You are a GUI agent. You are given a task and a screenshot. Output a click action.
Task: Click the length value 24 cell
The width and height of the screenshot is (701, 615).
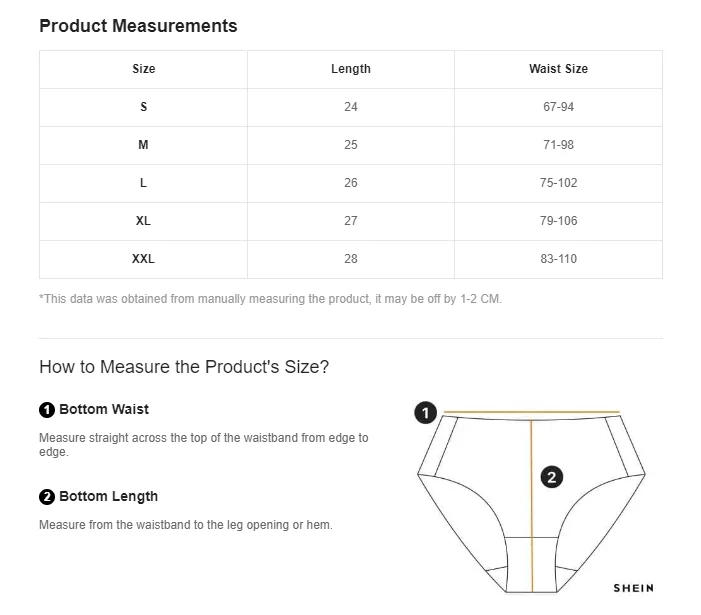(351, 107)
